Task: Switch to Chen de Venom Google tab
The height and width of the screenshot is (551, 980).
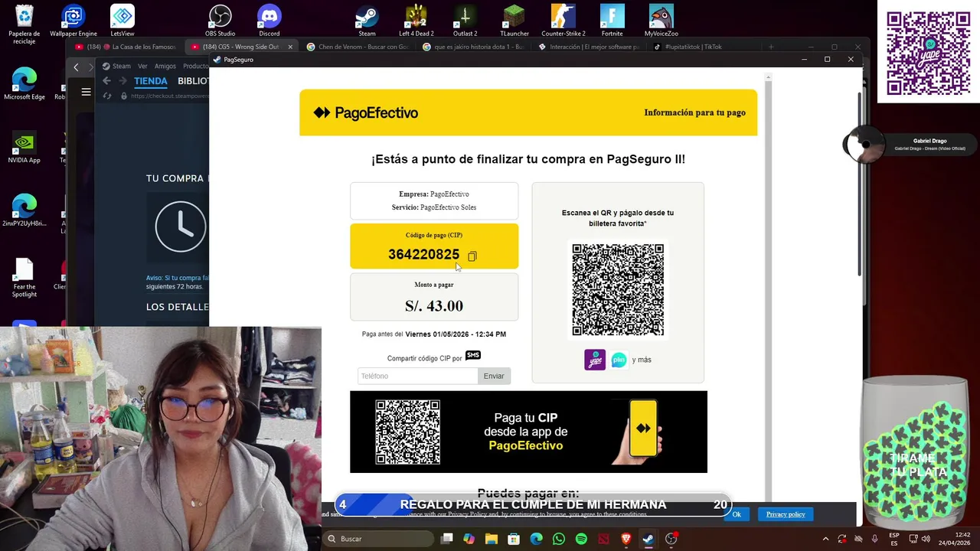Action: 357,47
